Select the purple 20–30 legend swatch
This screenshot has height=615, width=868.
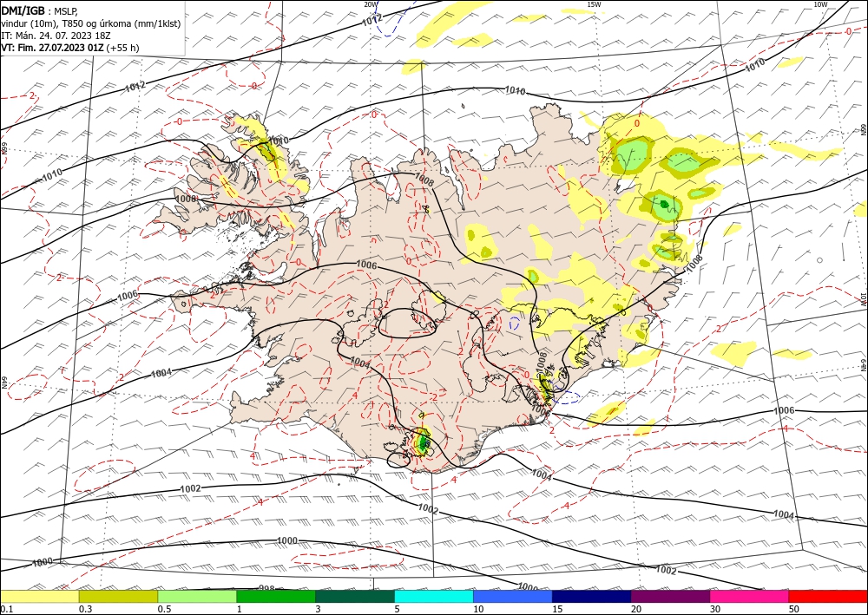(670, 596)
